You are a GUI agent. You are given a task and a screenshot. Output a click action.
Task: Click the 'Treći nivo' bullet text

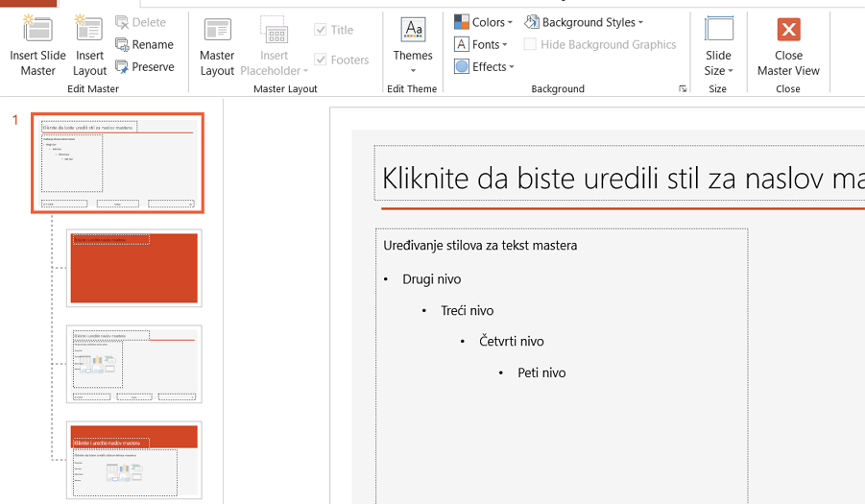click(467, 310)
